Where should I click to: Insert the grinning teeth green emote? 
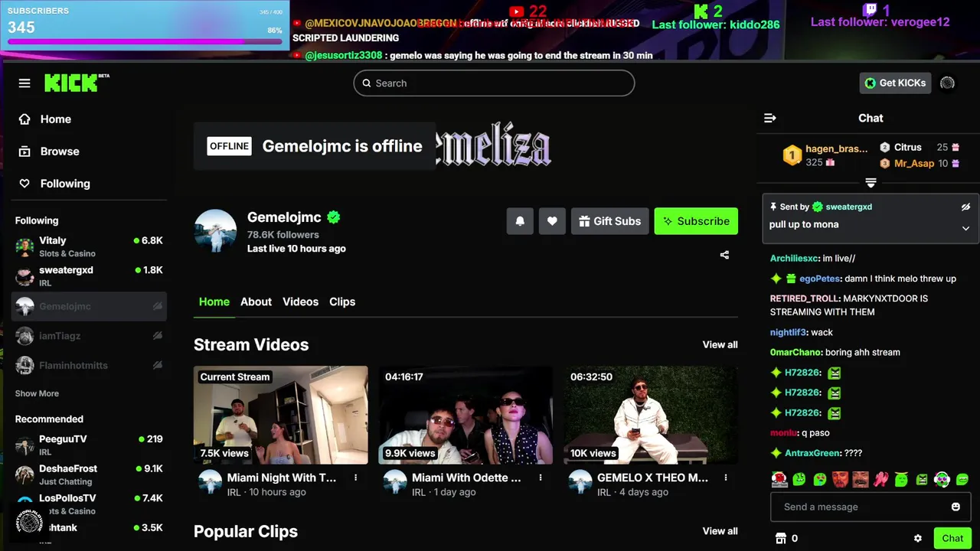962,479
